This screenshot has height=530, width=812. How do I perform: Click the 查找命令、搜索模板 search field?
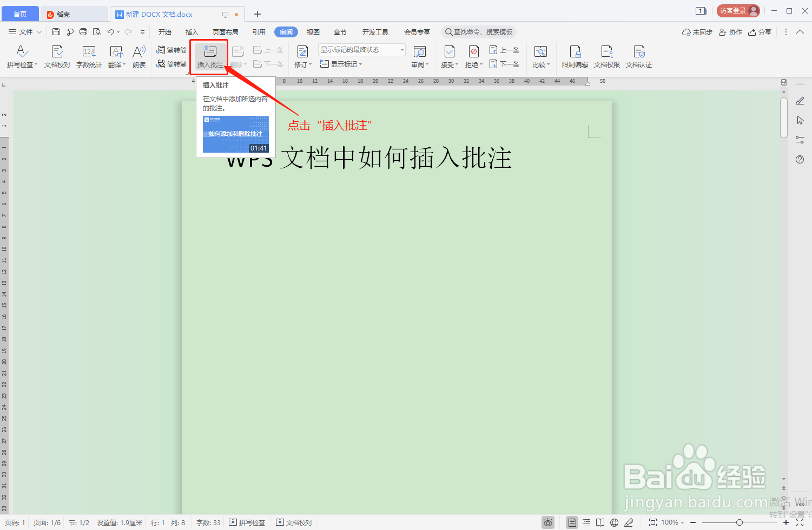479,32
